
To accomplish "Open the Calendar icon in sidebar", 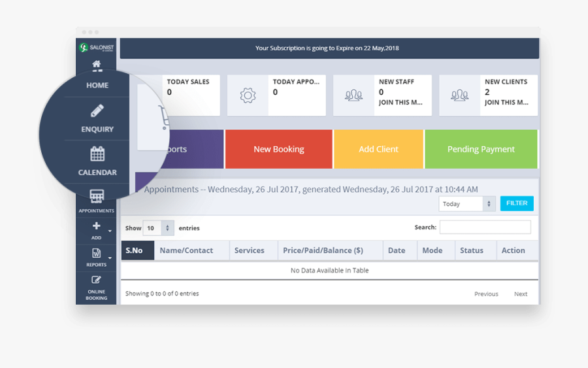I will [97, 154].
